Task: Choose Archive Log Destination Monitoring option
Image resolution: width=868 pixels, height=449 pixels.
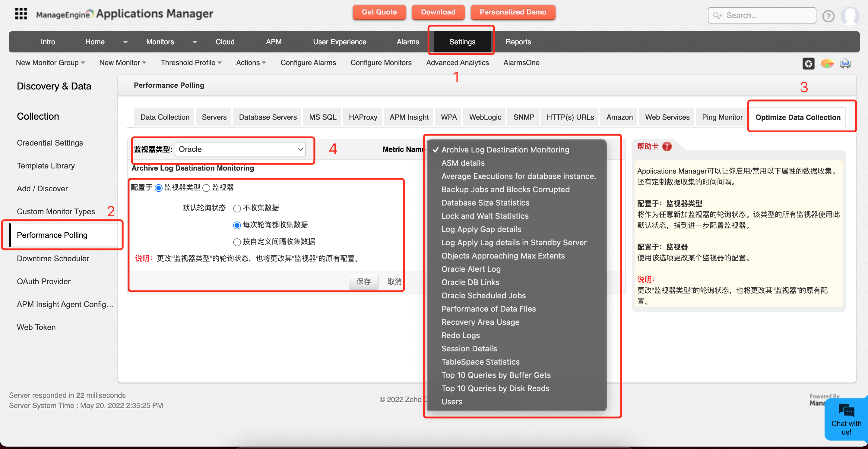Action: pyautogui.click(x=516, y=150)
